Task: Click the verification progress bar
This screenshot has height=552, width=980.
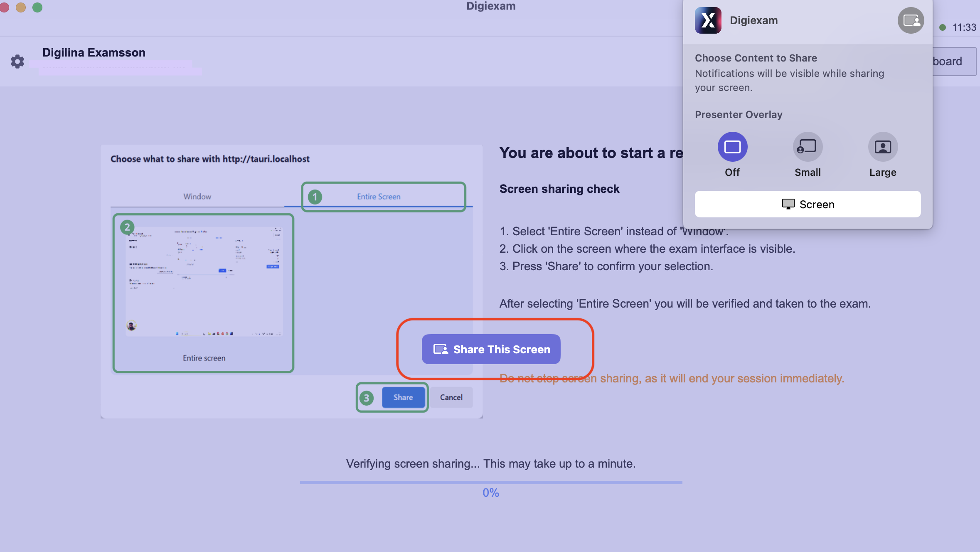Action: click(491, 482)
